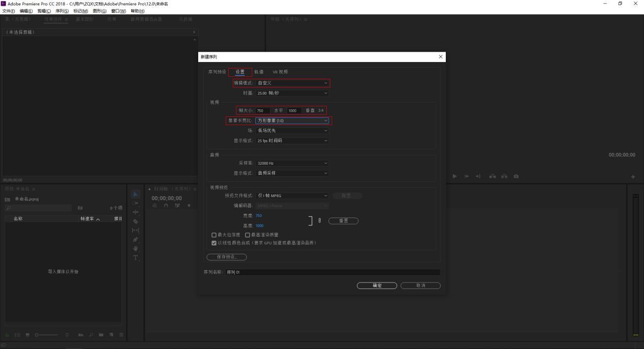This screenshot has height=349, width=644.
Task: Switch to the VR 视频 tab
Action: 280,72
